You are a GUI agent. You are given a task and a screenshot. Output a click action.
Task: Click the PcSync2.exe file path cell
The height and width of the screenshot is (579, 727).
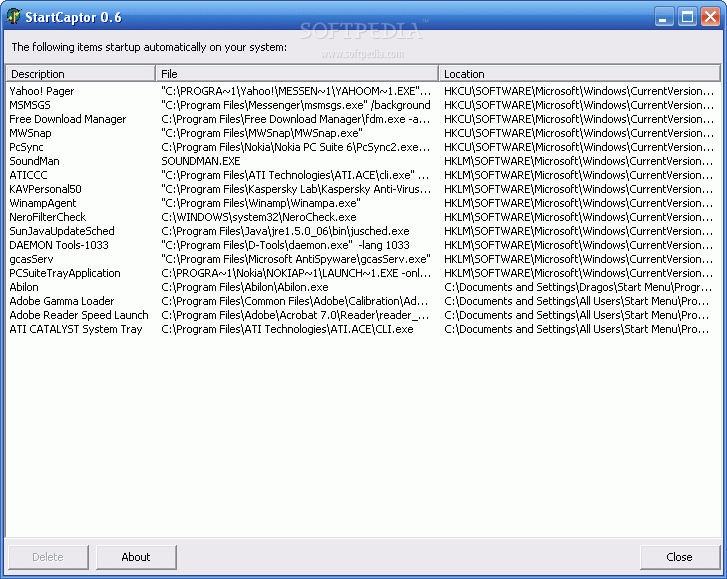coord(296,147)
